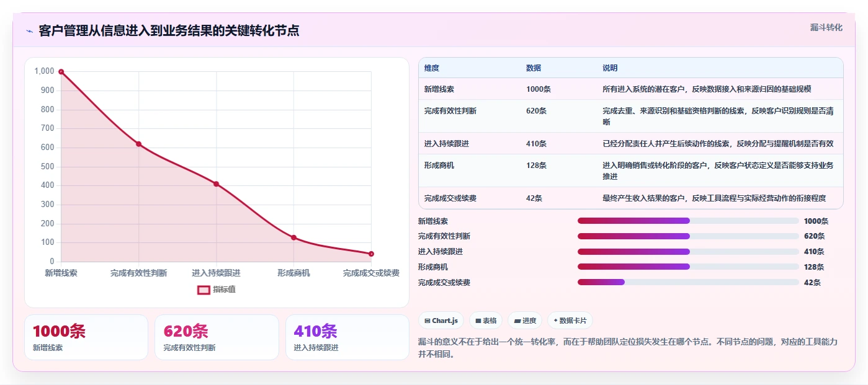This screenshot has height=385, width=868.
Task: Open the 620条 完成有效性判断 stat card
Action: coord(217,337)
